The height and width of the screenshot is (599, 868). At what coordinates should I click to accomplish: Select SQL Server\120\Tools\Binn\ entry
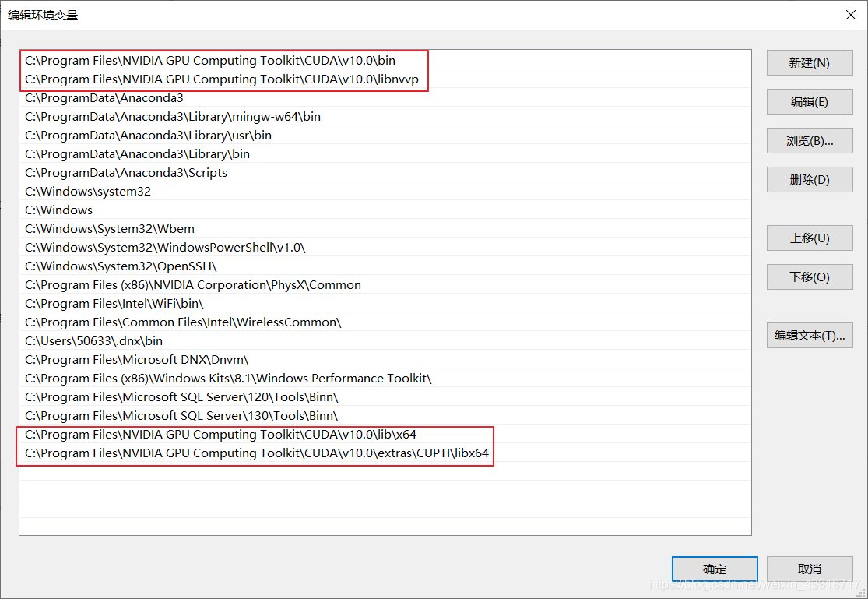385,397
